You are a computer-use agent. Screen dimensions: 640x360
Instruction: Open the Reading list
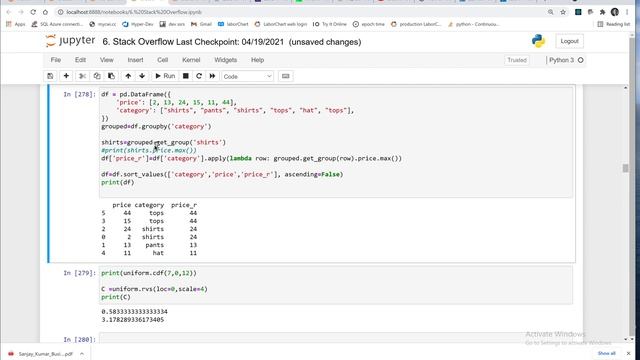tap(613, 24)
